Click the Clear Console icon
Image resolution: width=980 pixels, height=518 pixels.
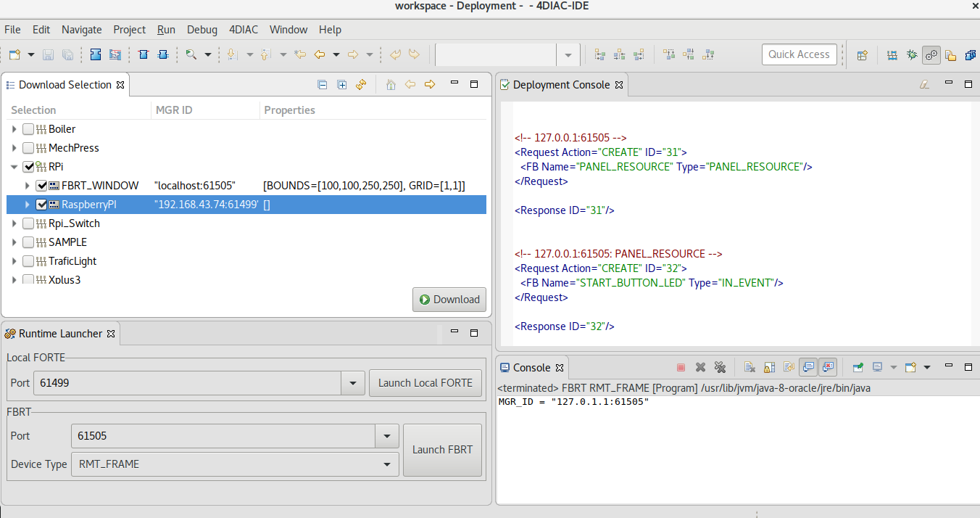click(x=750, y=368)
